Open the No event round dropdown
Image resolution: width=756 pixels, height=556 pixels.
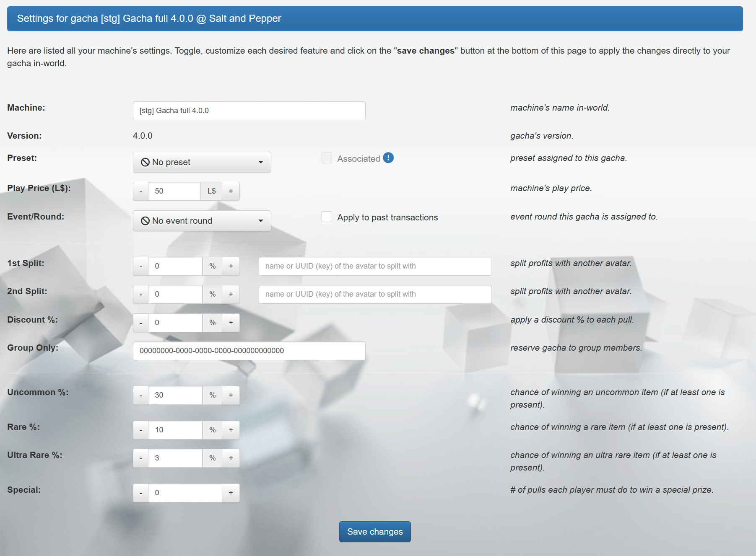tap(202, 221)
